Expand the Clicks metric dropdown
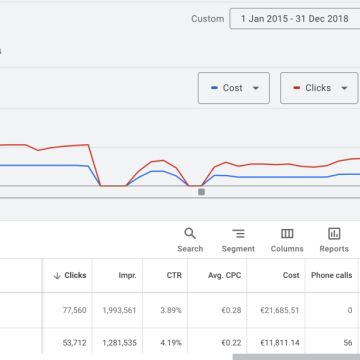The width and height of the screenshot is (360, 360). point(319,88)
